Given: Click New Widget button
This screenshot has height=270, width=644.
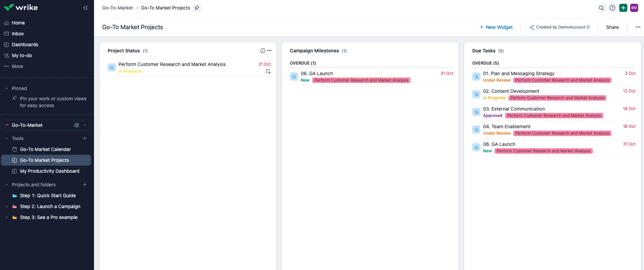Looking at the screenshot, I should [496, 27].
